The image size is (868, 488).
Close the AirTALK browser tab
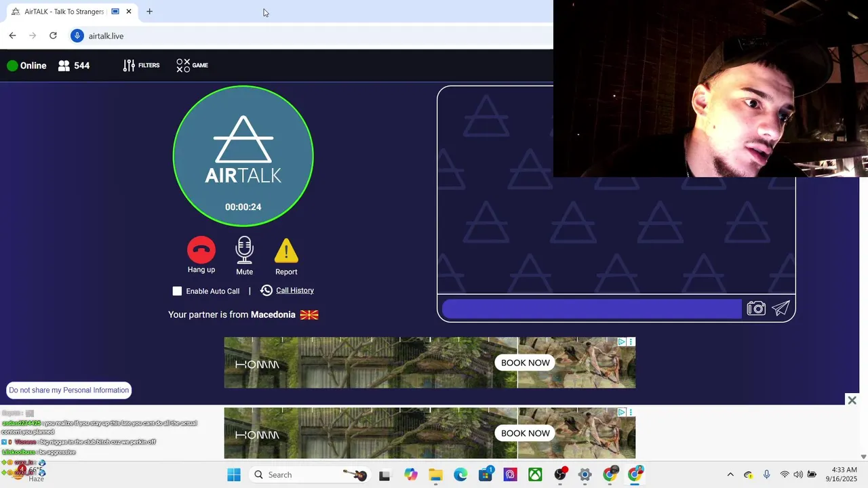(129, 12)
